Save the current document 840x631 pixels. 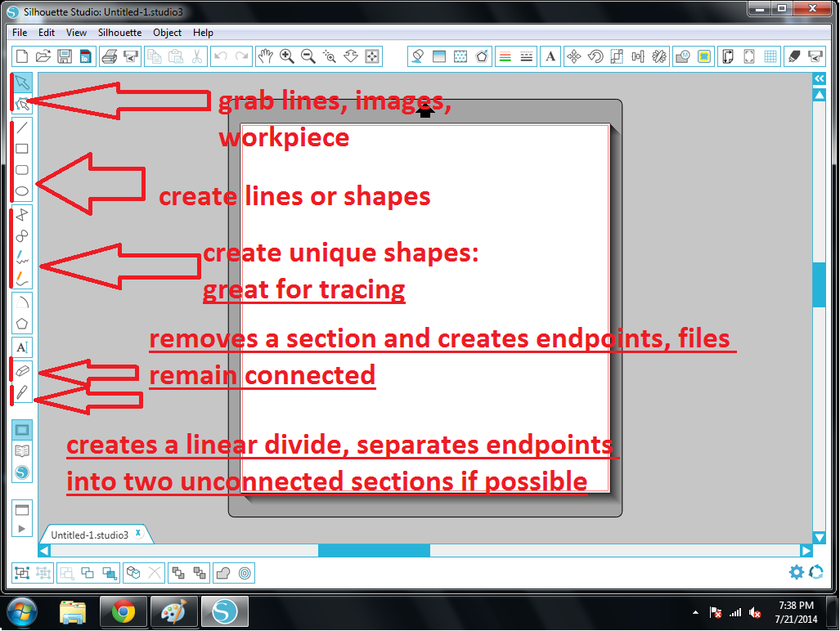(x=65, y=56)
